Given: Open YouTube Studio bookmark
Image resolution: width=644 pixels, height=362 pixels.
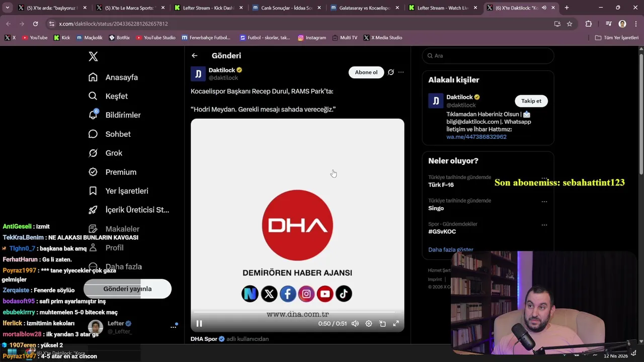Looking at the screenshot, I should click(155, 38).
